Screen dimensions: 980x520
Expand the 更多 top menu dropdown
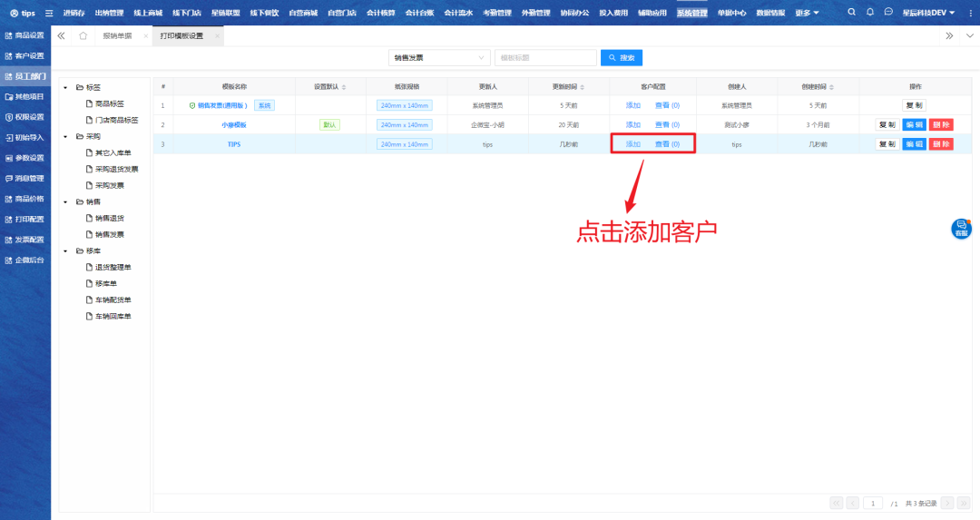[x=807, y=13]
